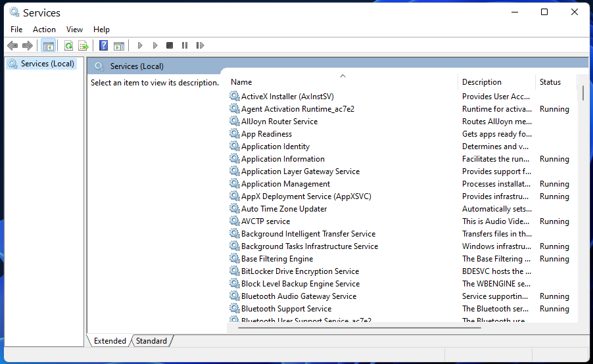Click gear icon beside AllJoyn Router Service
Image resolution: width=593 pixels, height=364 pixels.
[235, 121]
